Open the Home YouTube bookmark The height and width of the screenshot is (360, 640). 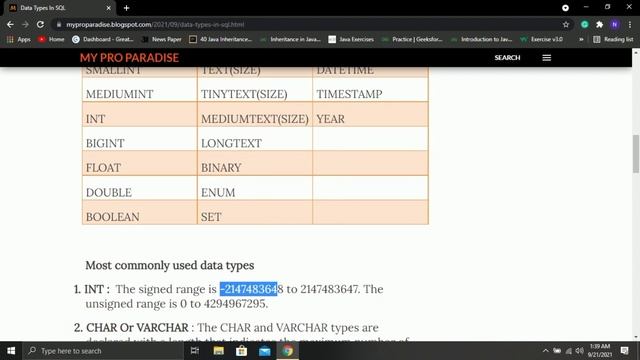click(51, 39)
